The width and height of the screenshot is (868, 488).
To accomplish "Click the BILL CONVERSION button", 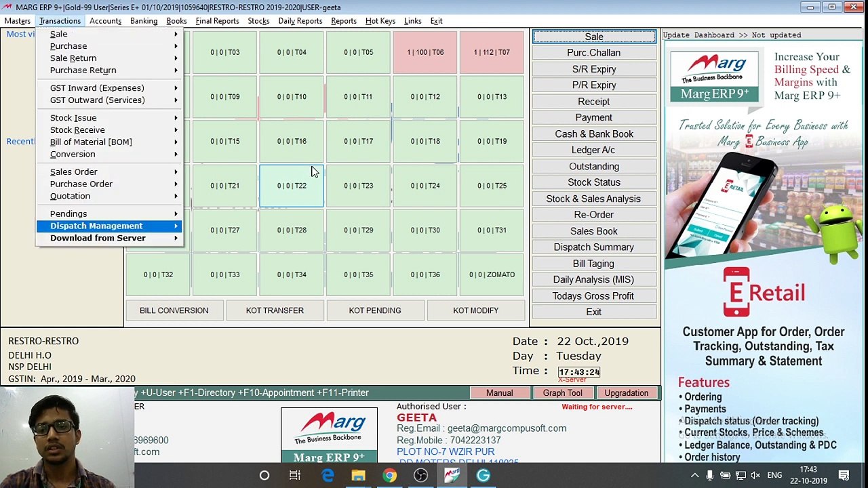I will 174,310.
